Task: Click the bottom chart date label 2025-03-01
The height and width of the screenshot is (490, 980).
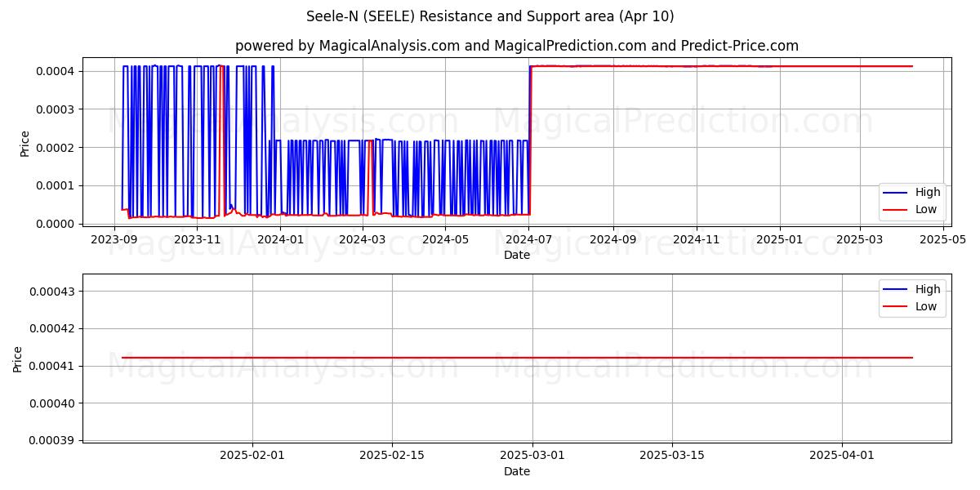Action: pos(532,456)
